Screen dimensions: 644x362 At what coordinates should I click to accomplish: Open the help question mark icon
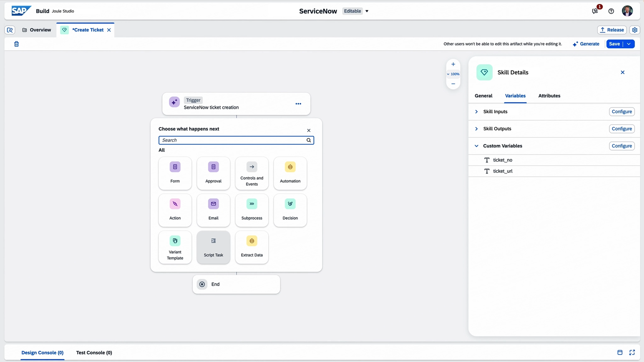(611, 11)
